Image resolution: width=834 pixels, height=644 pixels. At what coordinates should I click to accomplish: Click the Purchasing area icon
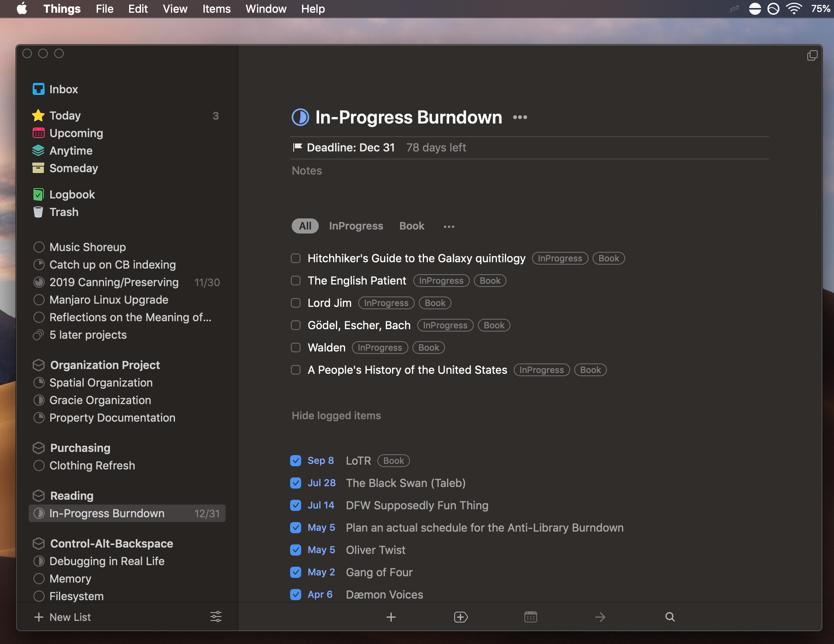(x=39, y=448)
